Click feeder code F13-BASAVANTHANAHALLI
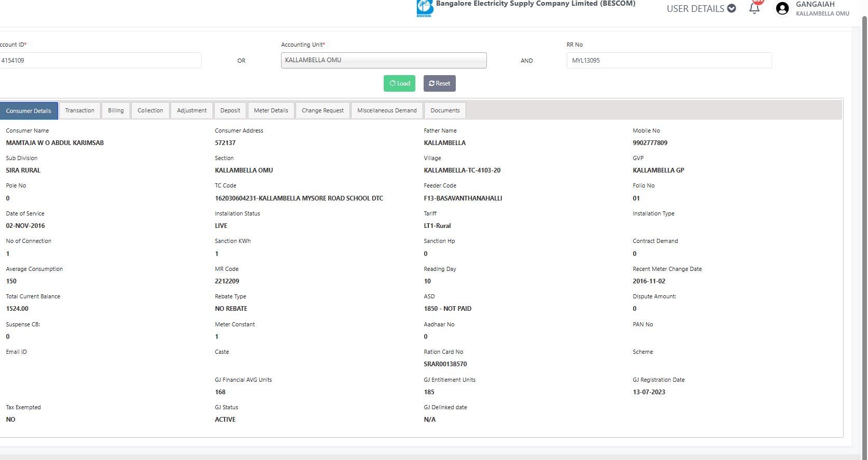 pyautogui.click(x=463, y=198)
